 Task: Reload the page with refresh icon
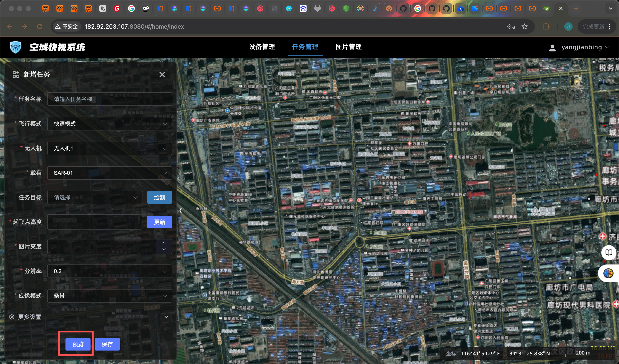click(40, 27)
